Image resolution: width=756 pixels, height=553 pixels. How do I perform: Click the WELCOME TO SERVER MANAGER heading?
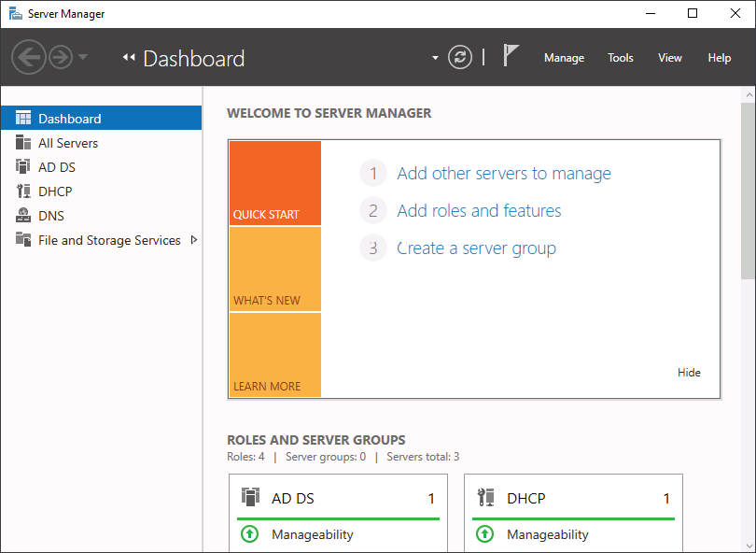pos(329,113)
